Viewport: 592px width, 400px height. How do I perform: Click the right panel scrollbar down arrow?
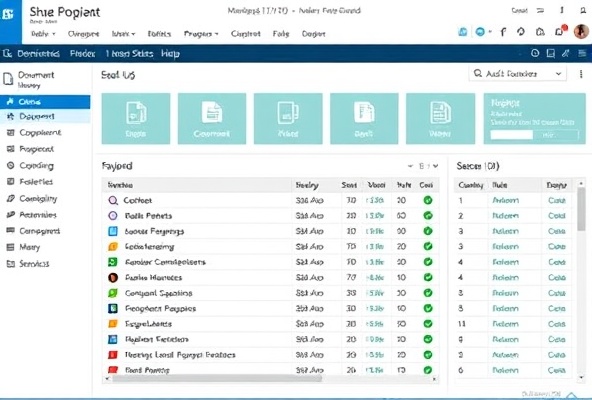pos(581,377)
